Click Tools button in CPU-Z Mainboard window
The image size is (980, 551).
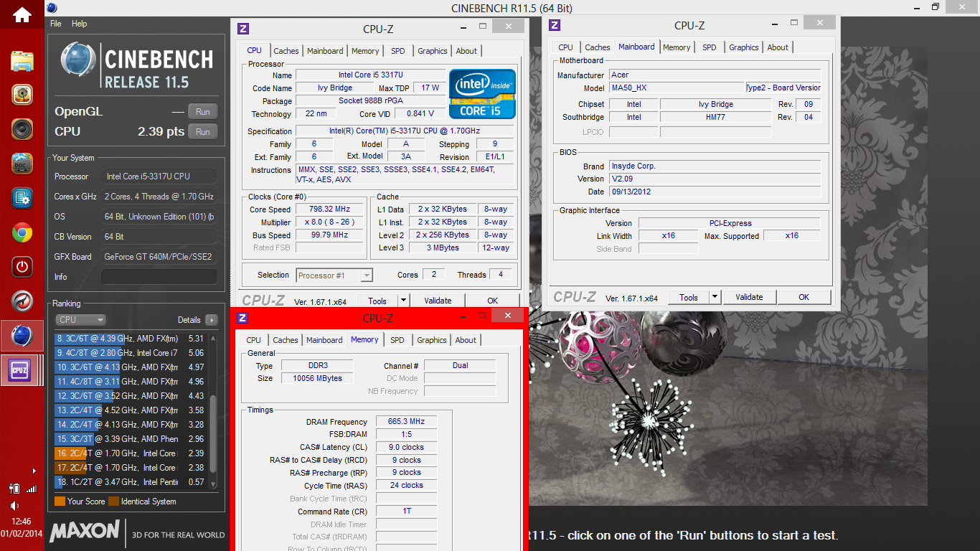(689, 297)
